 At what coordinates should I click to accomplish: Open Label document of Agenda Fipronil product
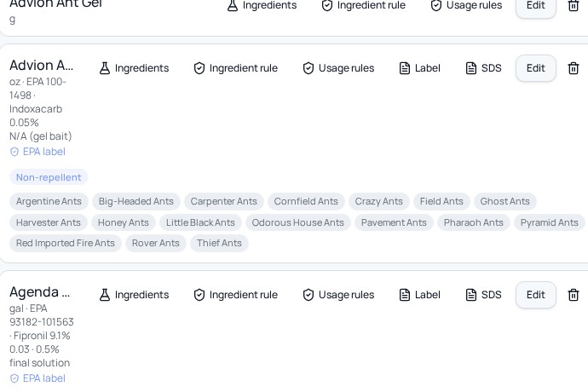419,295
